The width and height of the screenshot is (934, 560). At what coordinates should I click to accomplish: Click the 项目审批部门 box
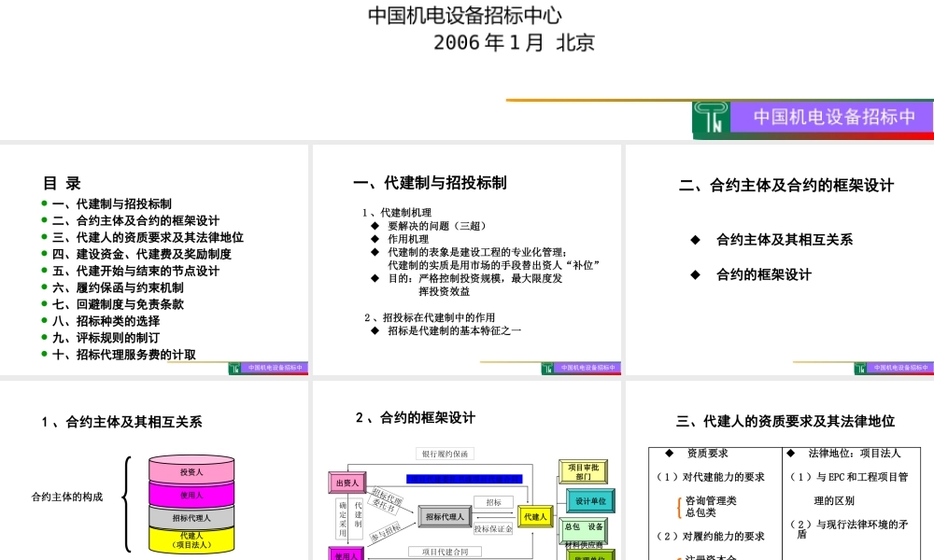pyautogui.click(x=583, y=471)
